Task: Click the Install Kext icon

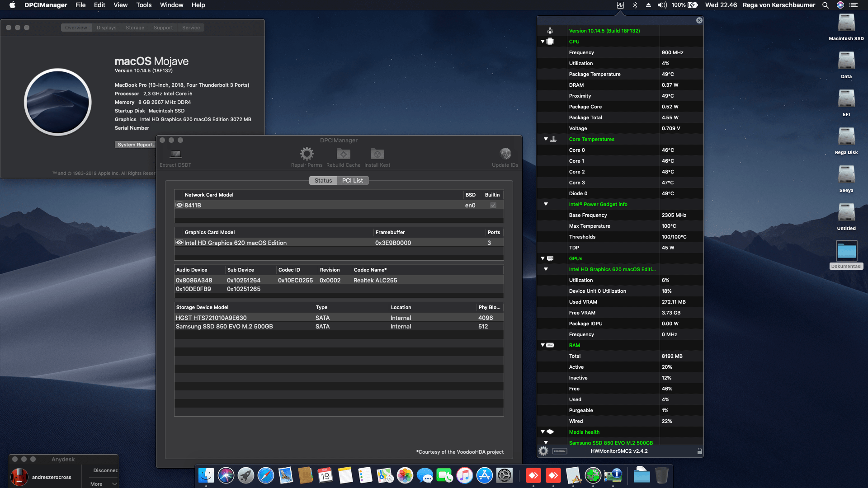Action: click(377, 154)
